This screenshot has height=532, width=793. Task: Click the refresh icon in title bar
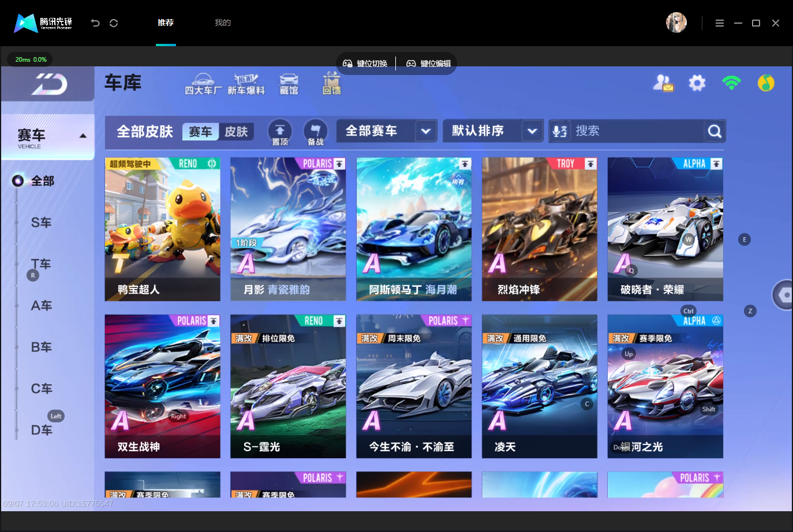pyautogui.click(x=114, y=23)
